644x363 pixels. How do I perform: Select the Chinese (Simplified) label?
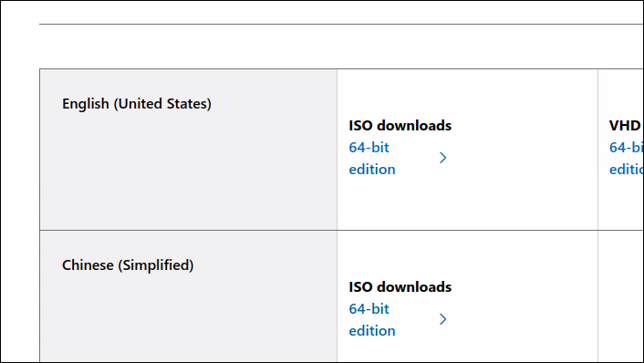(x=128, y=265)
